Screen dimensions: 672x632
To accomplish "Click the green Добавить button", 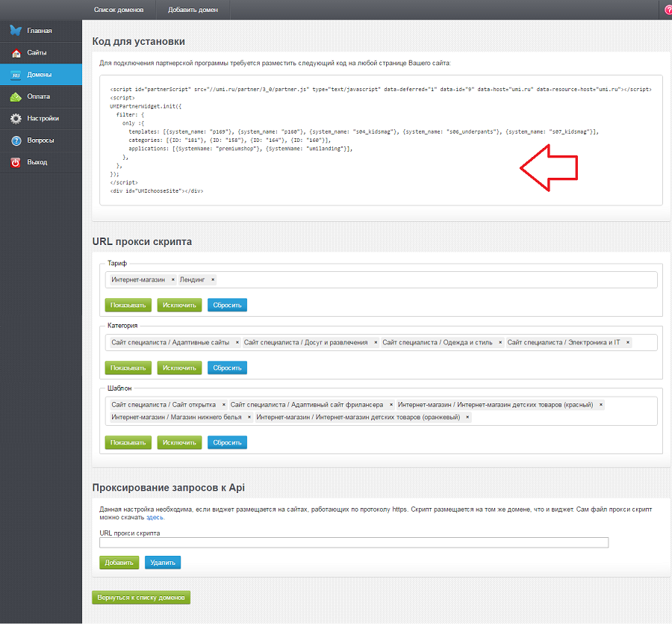I will pos(119,562).
